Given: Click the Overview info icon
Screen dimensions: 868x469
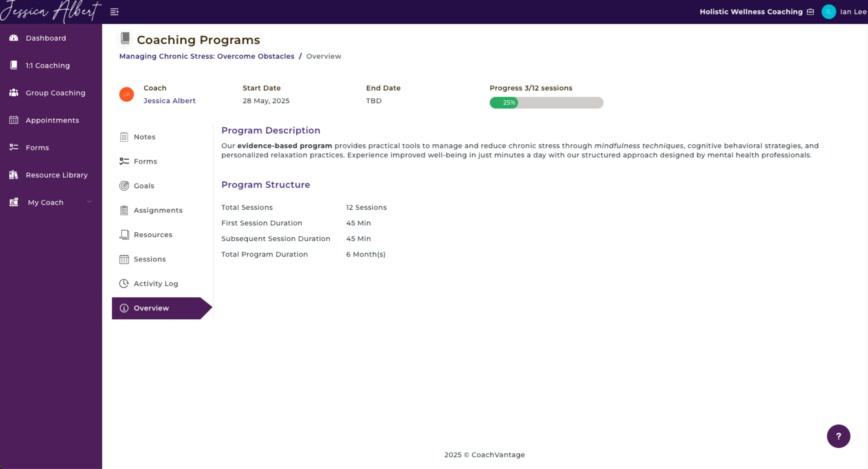Looking at the screenshot, I should (x=124, y=308).
